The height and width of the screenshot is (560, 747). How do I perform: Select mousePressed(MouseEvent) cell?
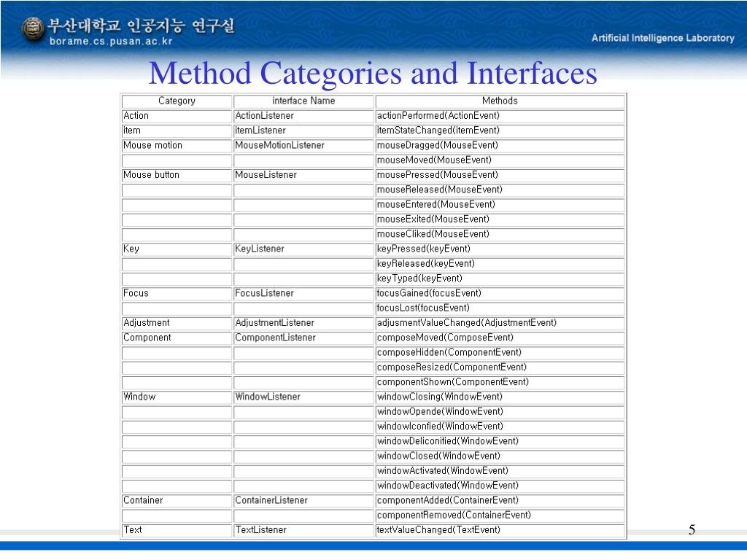[500, 175]
